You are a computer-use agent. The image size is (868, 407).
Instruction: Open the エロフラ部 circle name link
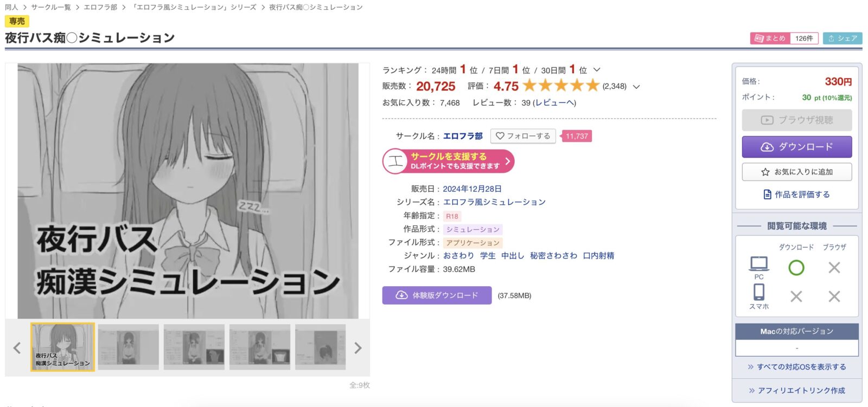point(463,136)
